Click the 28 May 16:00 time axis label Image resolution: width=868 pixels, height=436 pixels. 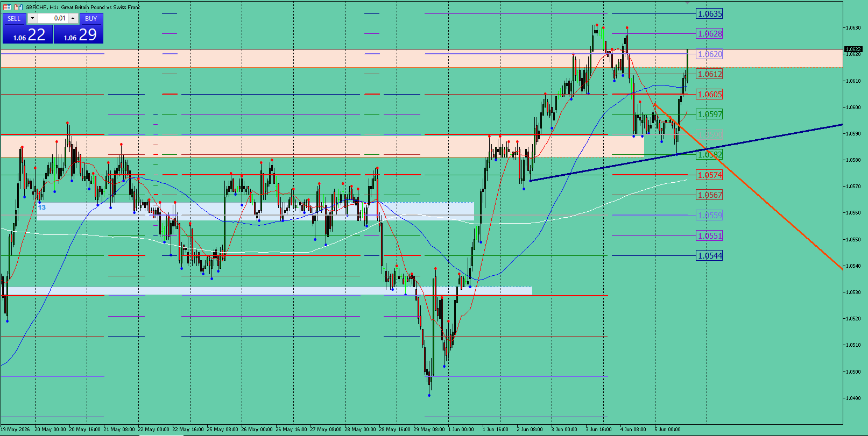(x=394, y=430)
